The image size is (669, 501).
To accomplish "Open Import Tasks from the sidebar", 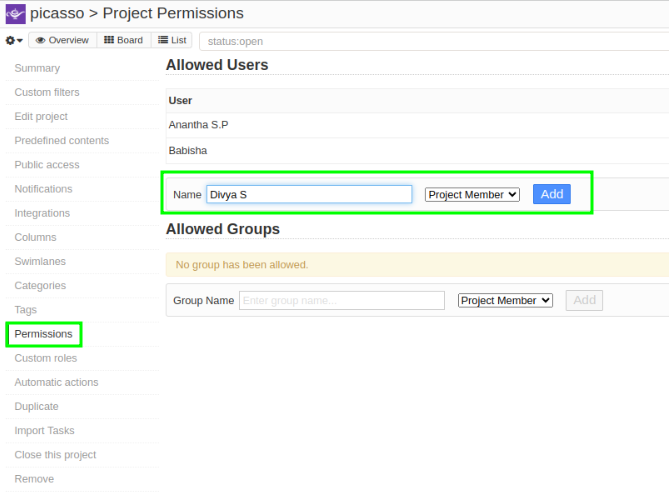I will point(45,431).
